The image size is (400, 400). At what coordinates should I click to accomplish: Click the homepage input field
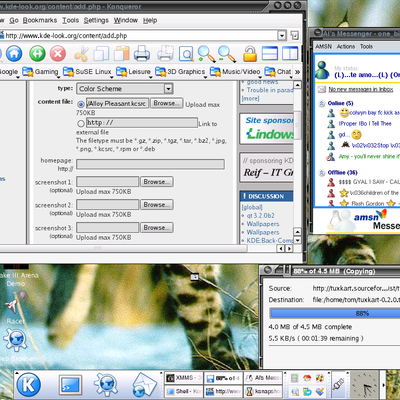click(150, 164)
